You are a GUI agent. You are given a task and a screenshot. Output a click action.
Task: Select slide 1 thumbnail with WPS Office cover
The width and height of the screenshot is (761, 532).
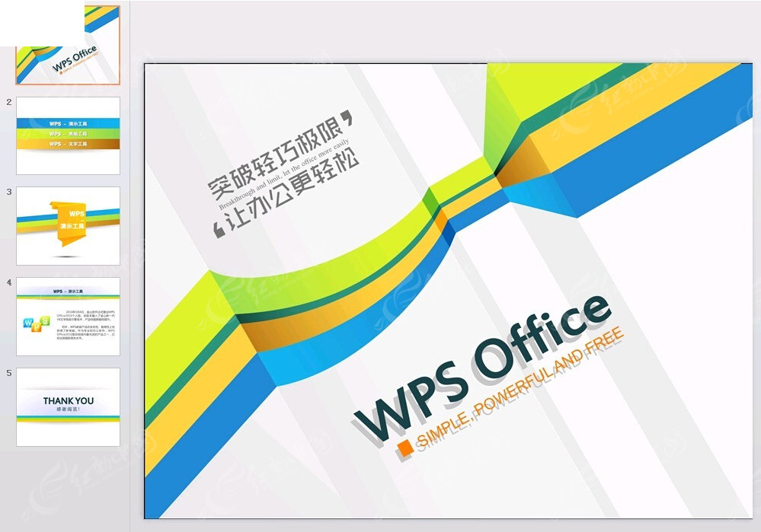point(68,45)
